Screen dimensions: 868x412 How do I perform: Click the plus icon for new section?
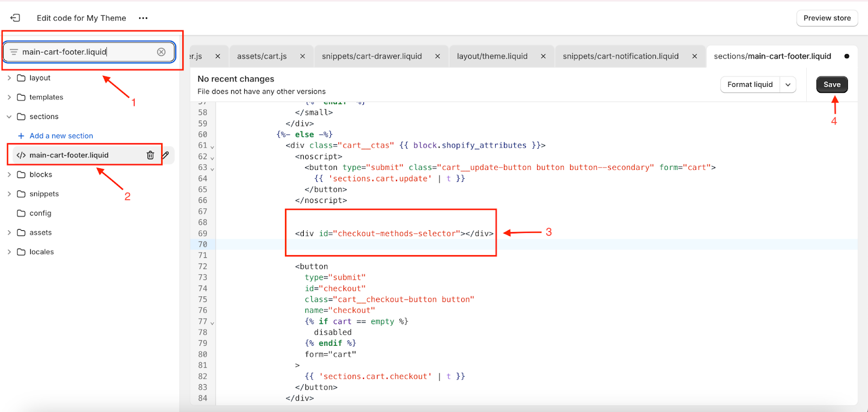coord(21,136)
